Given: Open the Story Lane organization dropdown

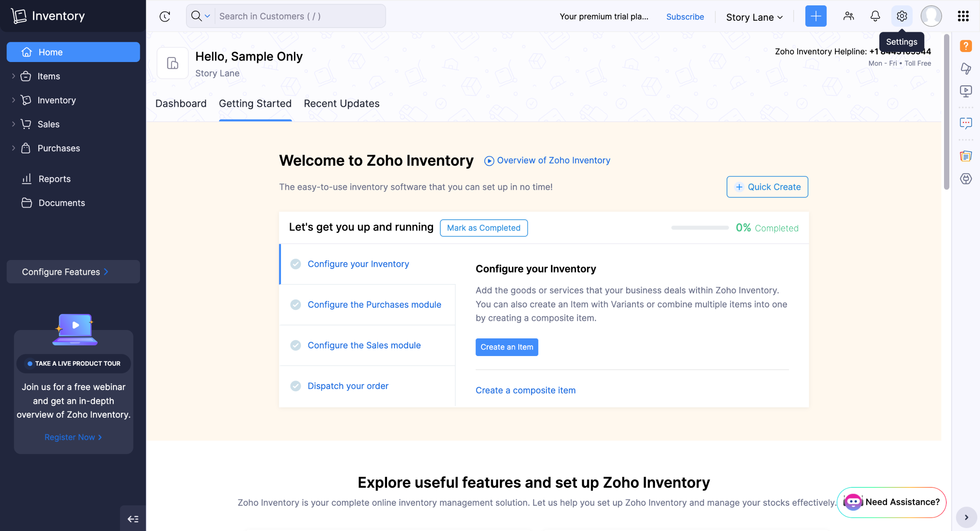Looking at the screenshot, I should point(754,17).
